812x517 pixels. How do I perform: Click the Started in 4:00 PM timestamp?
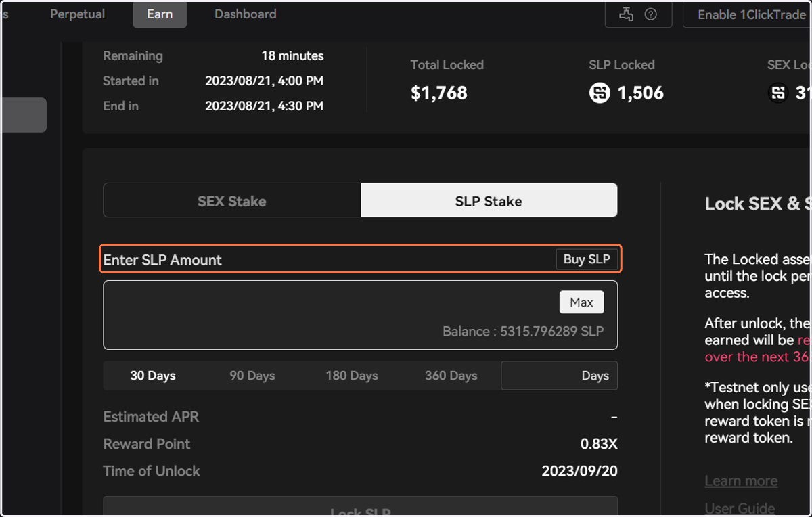pos(265,81)
